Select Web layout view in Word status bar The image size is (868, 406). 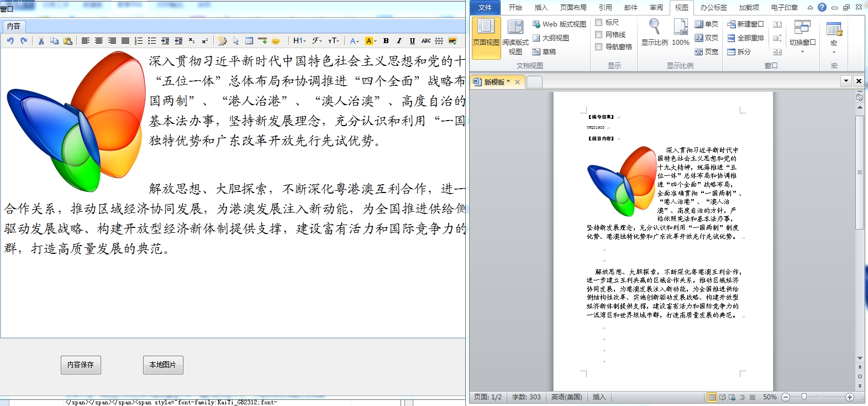(x=732, y=397)
